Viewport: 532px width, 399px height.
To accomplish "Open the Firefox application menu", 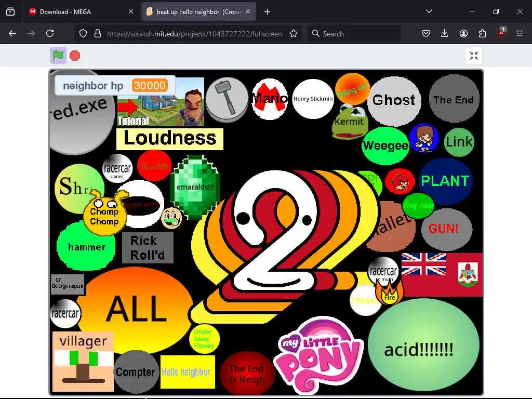I will [x=519, y=33].
